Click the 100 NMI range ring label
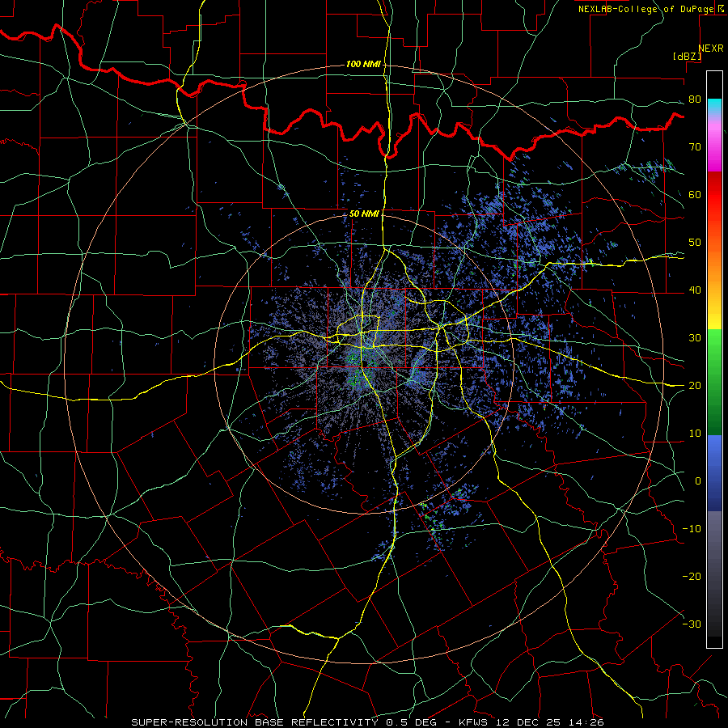728x728 pixels. 363,64
